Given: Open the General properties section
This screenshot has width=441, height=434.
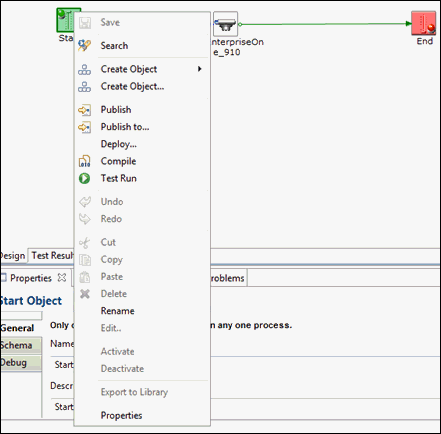Looking at the screenshot, I should click(x=17, y=328).
